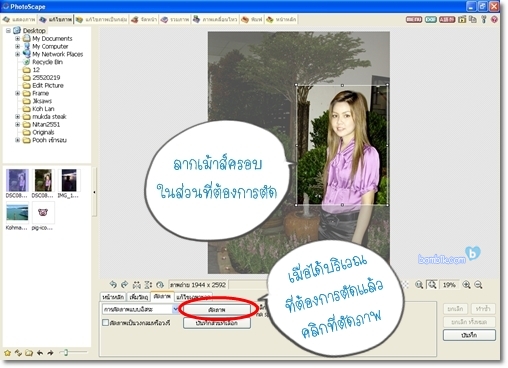
Task: Click the zoom-out magnifier at far right
Action: (x=478, y=285)
